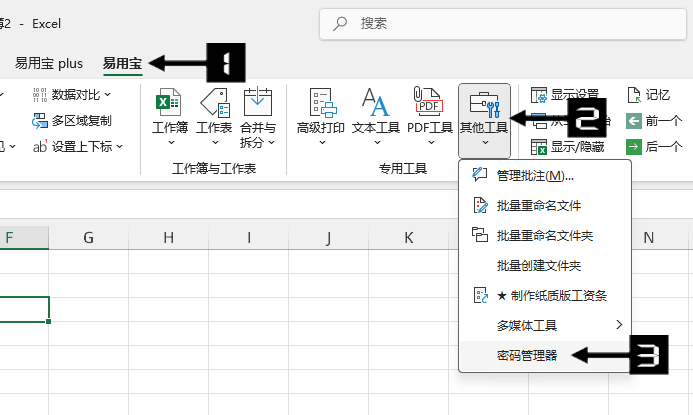Expand the 文本工具 dropdown chevron
Screen dimensions: 693x415
[377, 143]
